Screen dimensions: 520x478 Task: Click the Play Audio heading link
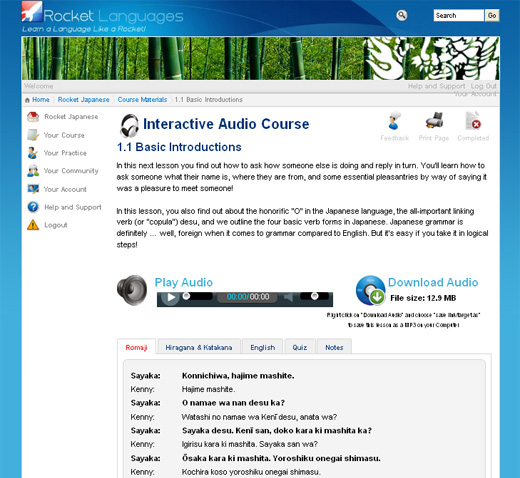coord(184,282)
